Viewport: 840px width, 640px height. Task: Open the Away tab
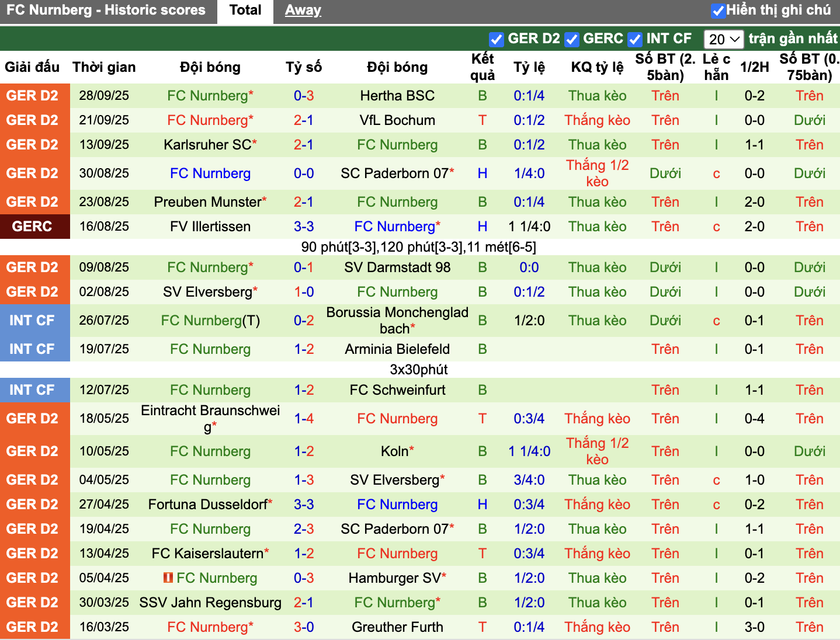click(x=303, y=11)
